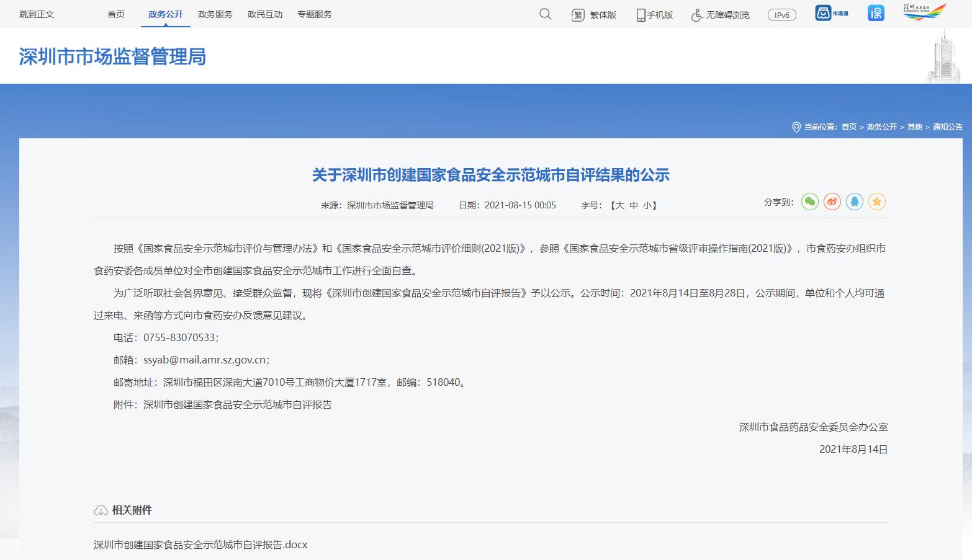The width and height of the screenshot is (972, 560).
Task: Share article to WeChat
Action: [x=809, y=202]
